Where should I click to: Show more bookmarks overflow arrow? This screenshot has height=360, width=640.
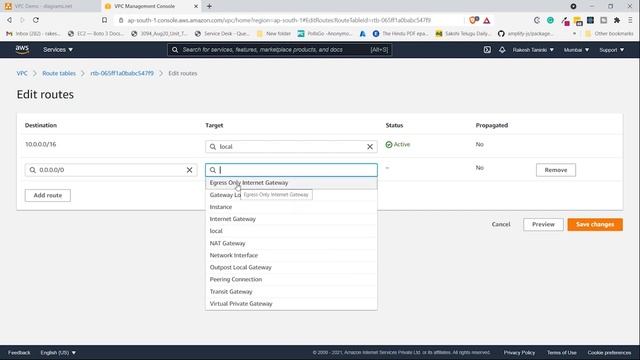574,33
